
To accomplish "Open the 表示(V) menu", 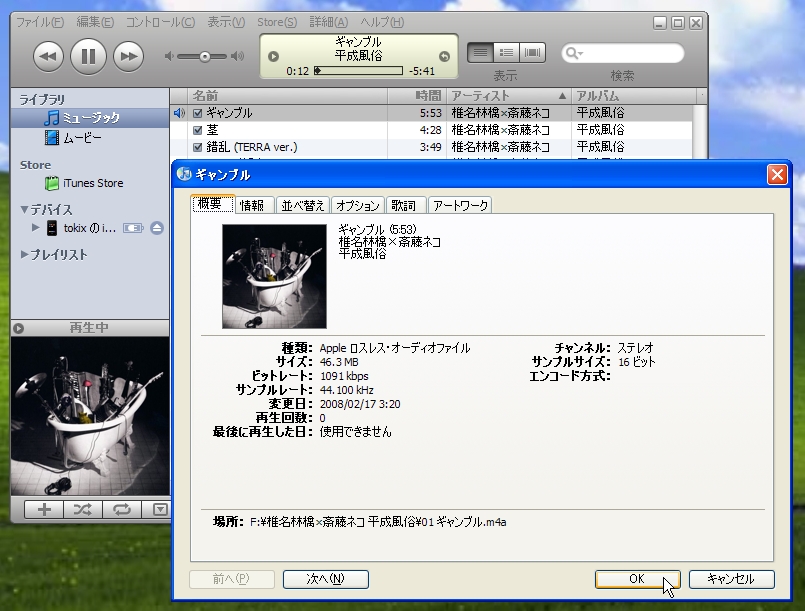I will pyautogui.click(x=226, y=22).
